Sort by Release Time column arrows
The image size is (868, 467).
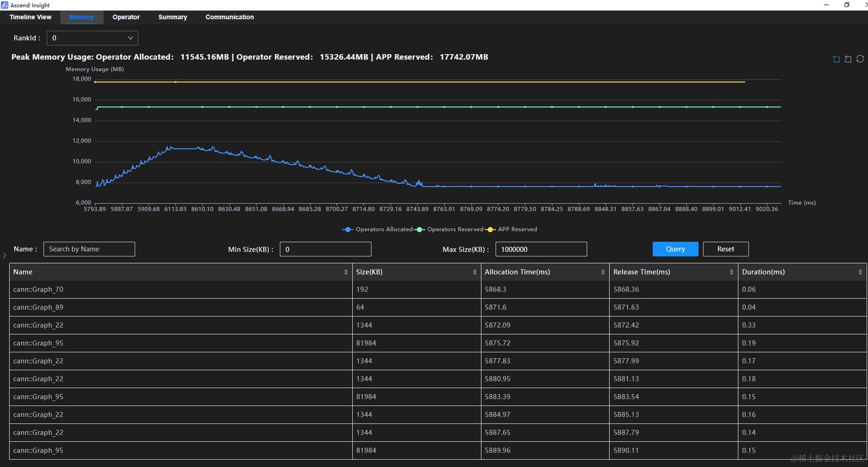732,272
